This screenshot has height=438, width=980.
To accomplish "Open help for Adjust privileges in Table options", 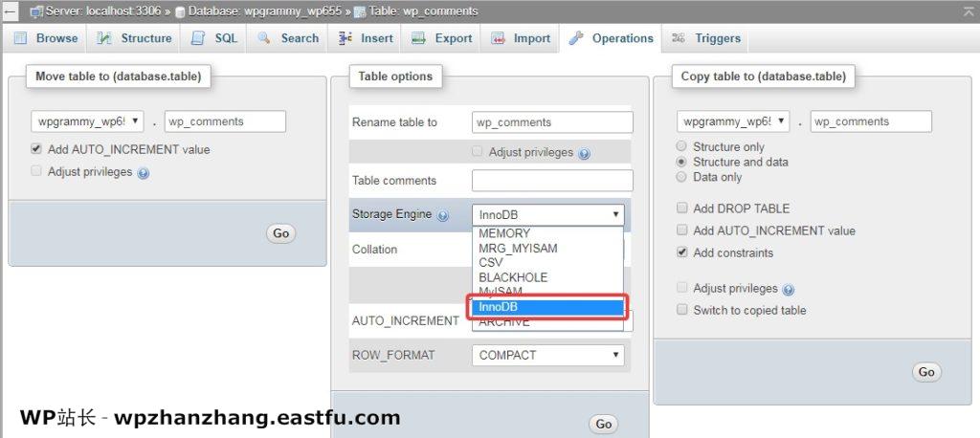I will [585, 153].
